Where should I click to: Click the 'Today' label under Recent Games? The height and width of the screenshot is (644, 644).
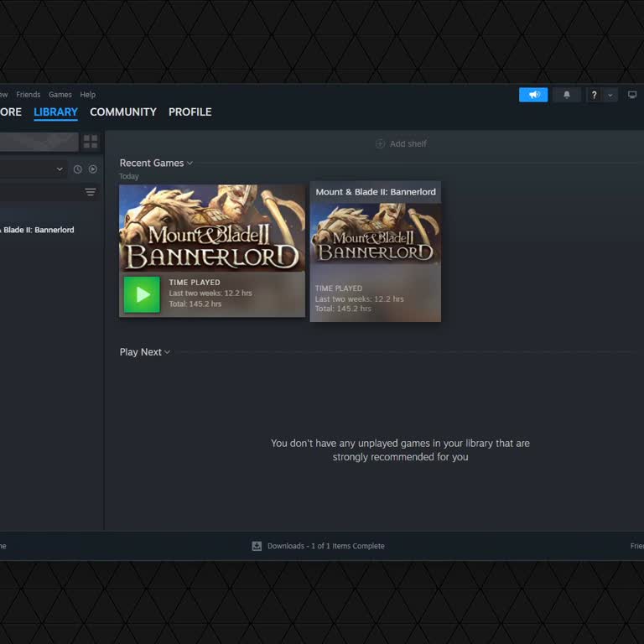click(x=129, y=176)
